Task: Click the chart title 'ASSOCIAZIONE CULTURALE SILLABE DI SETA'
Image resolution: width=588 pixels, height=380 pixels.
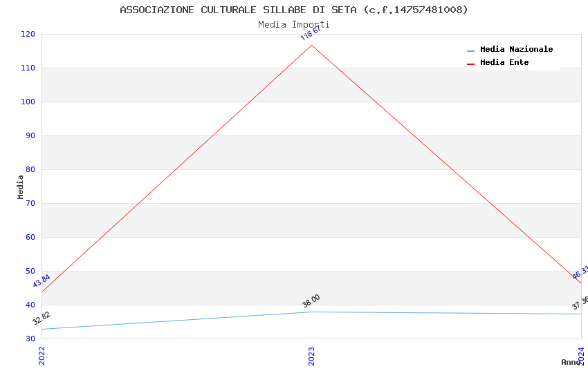Action: 238,10
